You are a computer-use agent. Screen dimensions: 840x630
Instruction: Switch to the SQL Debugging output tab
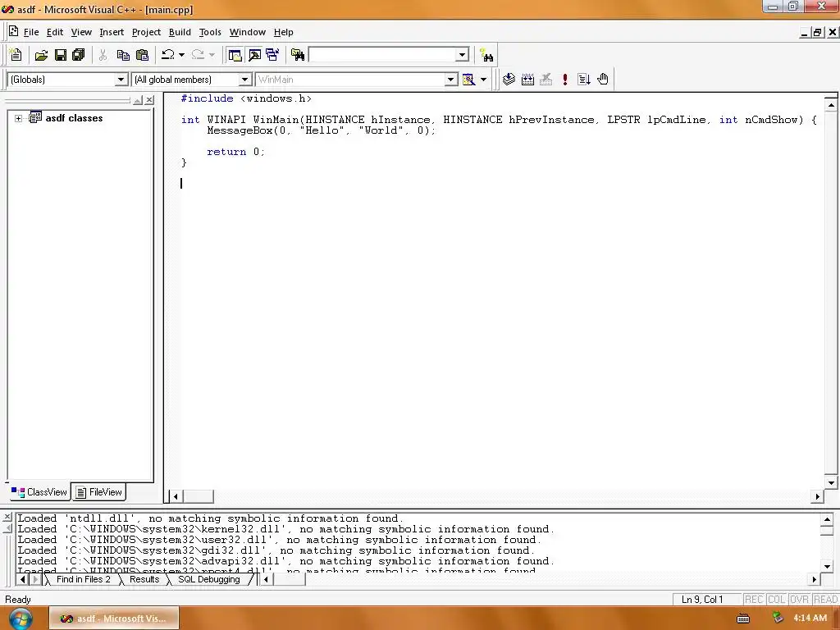[209, 579]
